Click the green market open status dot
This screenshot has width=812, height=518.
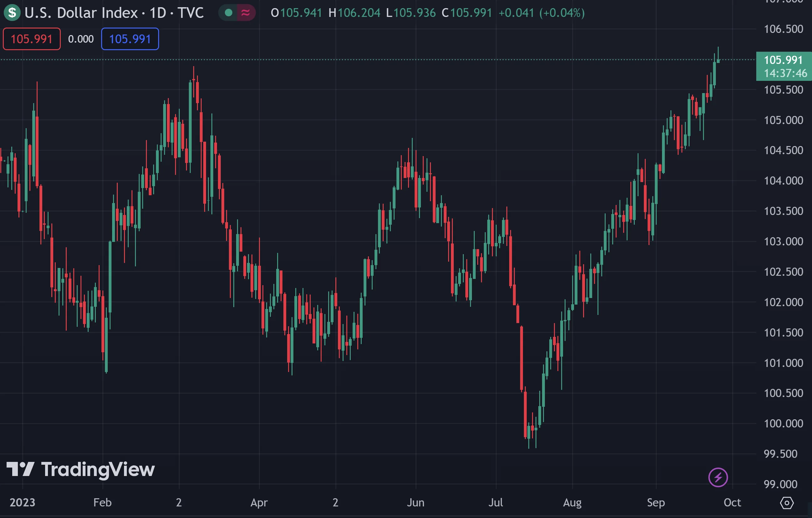pos(229,13)
